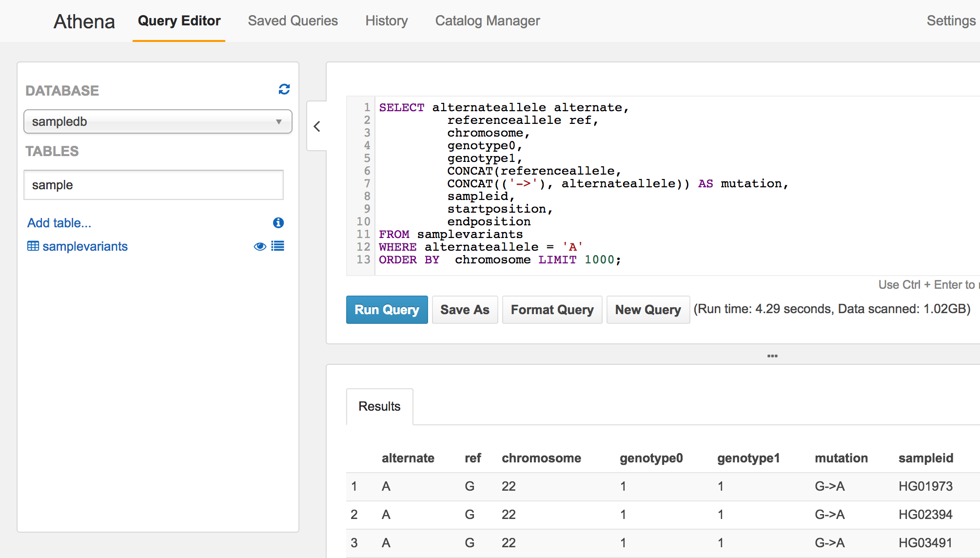
Task: Click the Add table link
Action: click(59, 223)
